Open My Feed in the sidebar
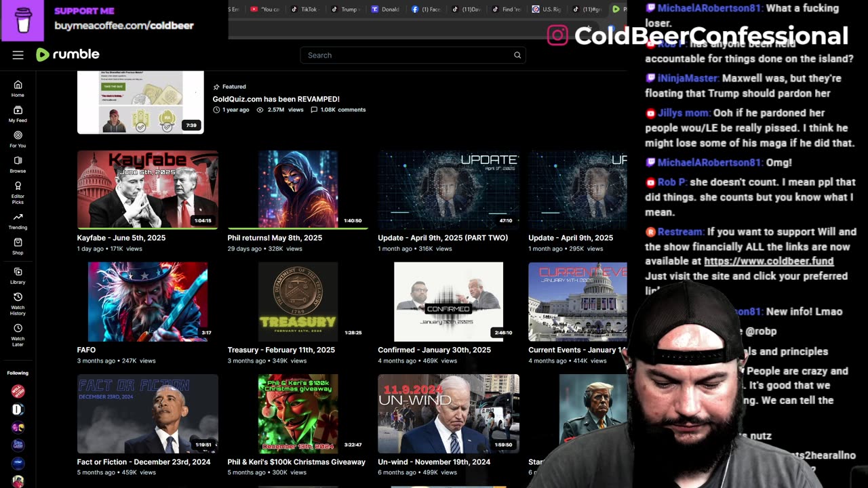This screenshot has width=868, height=488. (x=18, y=114)
